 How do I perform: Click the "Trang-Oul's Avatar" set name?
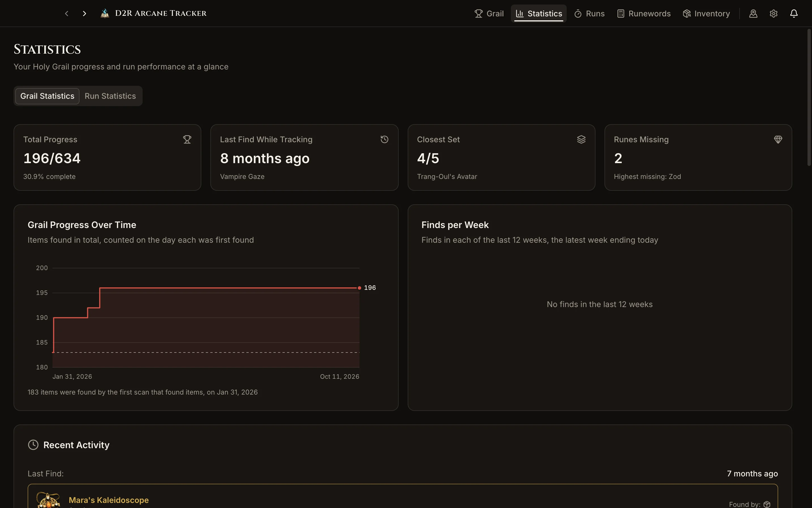(x=447, y=176)
